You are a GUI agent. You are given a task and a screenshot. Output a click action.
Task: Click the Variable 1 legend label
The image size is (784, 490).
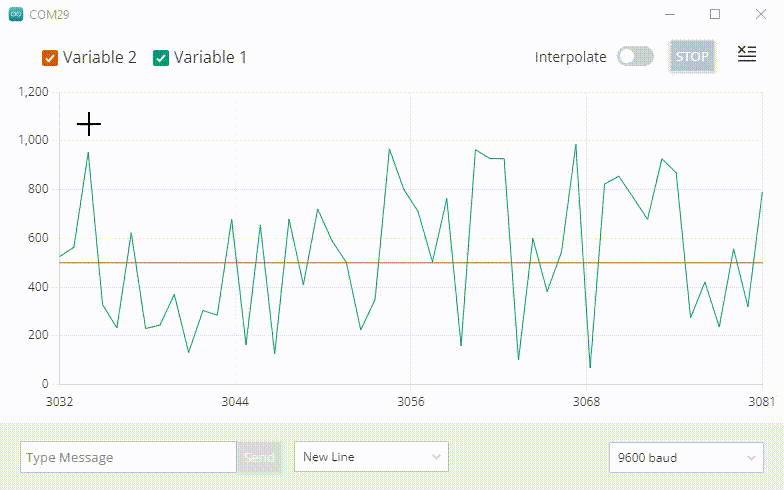[x=210, y=57]
